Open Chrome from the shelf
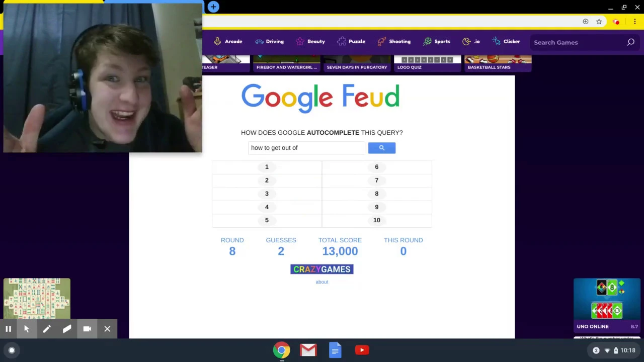644x362 pixels. [281, 350]
